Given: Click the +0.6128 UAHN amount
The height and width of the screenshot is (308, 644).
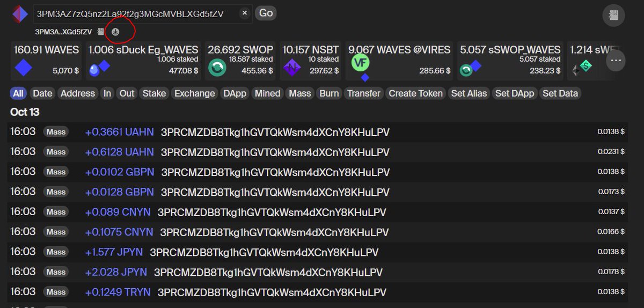Looking at the screenshot, I should 119,152.
